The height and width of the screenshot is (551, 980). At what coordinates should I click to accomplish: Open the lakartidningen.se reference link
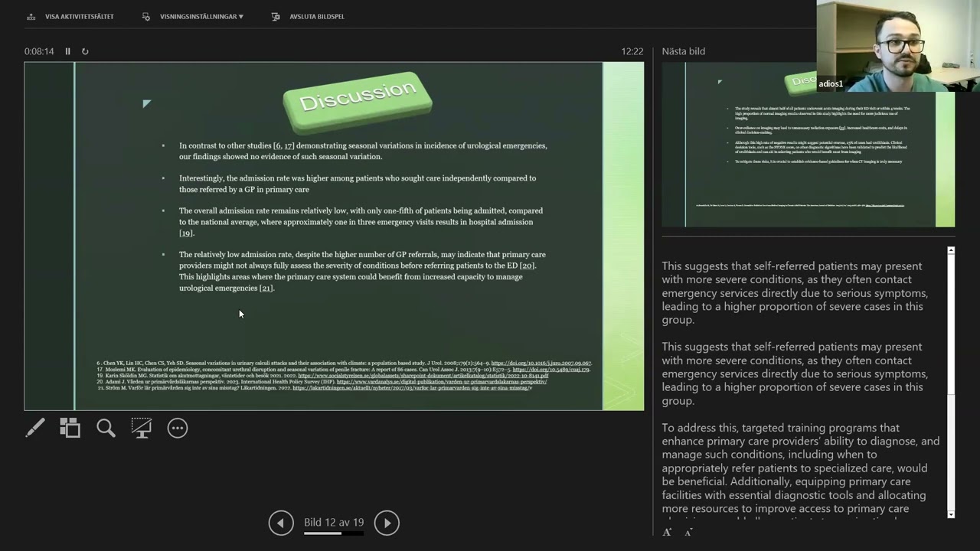pyautogui.click(x=412, y=388)
